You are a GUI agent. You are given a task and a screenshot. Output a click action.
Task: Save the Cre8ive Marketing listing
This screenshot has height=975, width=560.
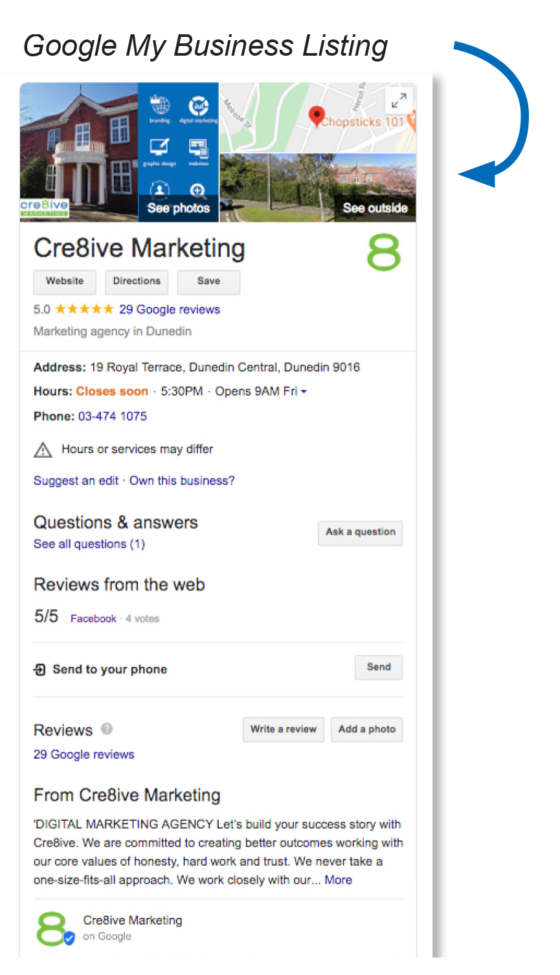(x=208, y=282)
